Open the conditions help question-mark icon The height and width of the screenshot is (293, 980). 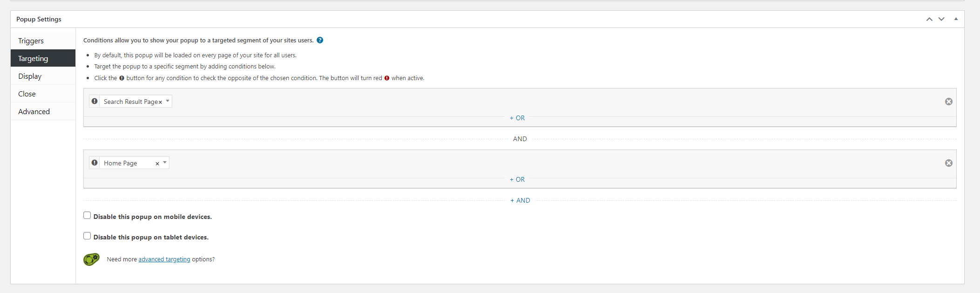[320, 40]
